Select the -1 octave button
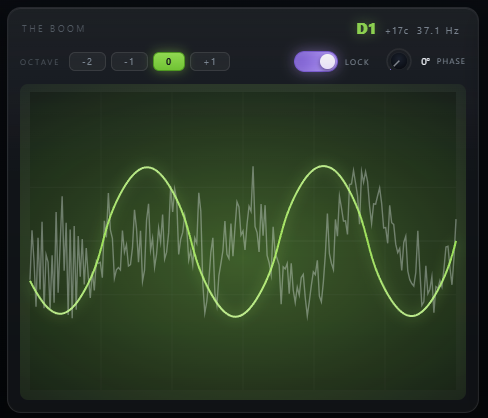Screen dimensions: 488x418 (x=129, y=62)
